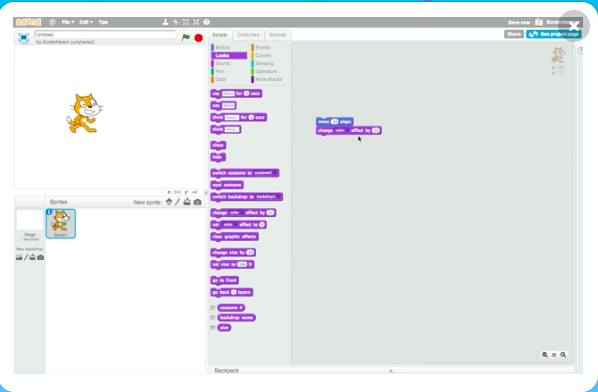Select the Duplicate stamp tool in the toolbar
The height and width of the screenshot is (392, 598).
tap(165, 22)
